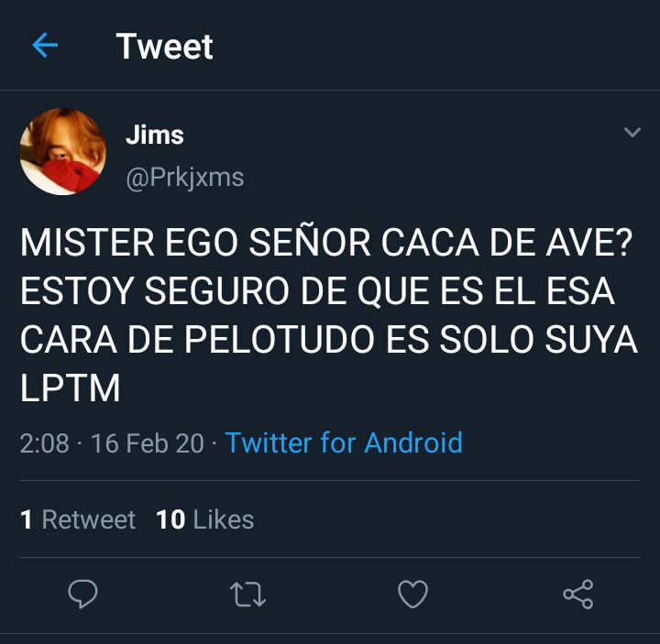Tap the MISTER EGO first tweet line
660x644 pixels.
point(326,243)
